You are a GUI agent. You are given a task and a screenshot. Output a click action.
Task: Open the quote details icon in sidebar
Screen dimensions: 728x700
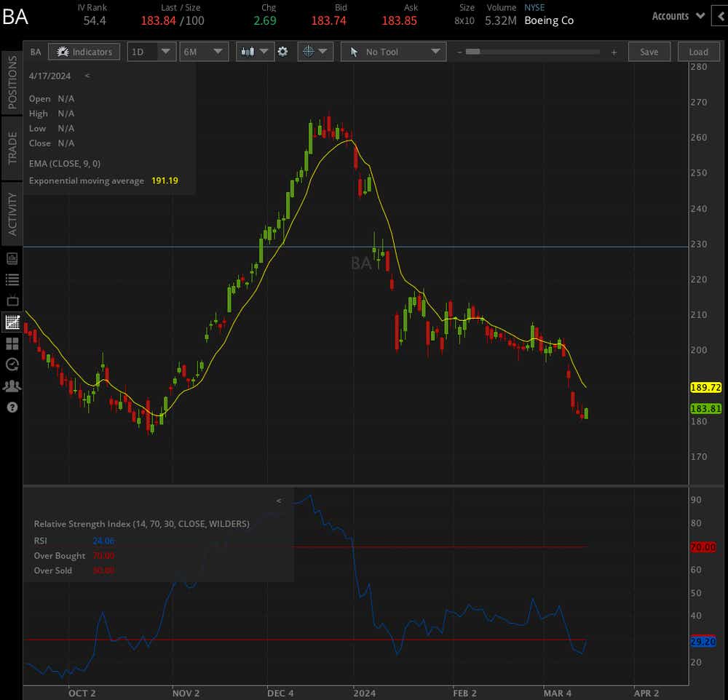coord(12,258)
